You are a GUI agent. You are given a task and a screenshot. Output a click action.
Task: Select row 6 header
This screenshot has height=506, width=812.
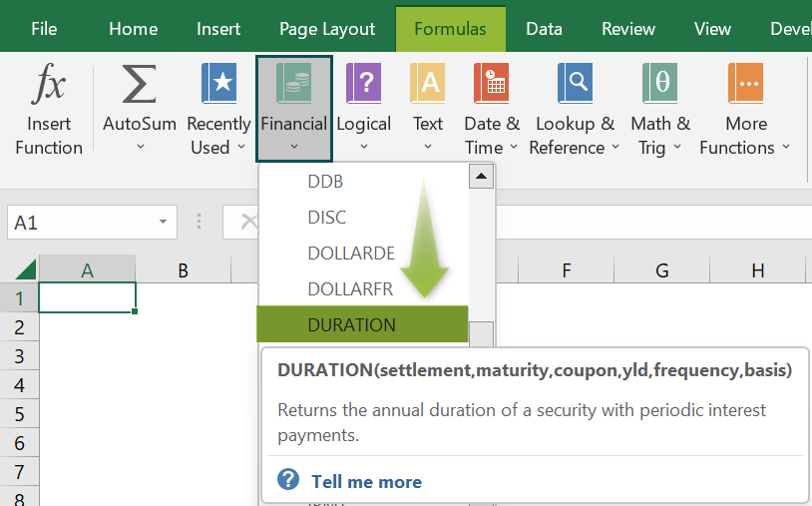[x=19, y=443]
